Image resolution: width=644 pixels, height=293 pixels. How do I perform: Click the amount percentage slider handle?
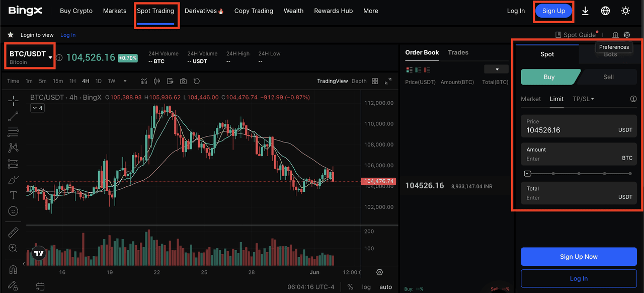527,173
